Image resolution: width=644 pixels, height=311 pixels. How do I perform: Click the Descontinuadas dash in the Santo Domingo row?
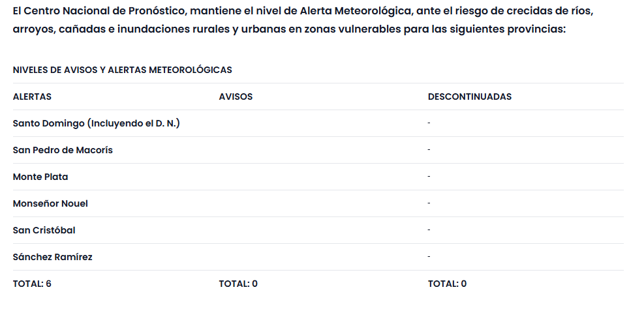(x=429, y=123)
